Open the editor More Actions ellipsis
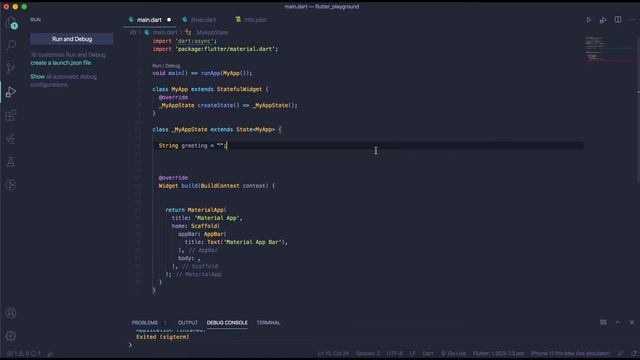This screenshot has width=640, height=360. point(632,20)
